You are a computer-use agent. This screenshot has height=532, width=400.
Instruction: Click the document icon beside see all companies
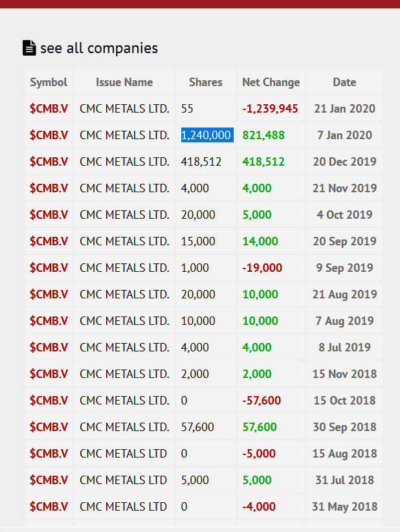(x=29, y=48)
